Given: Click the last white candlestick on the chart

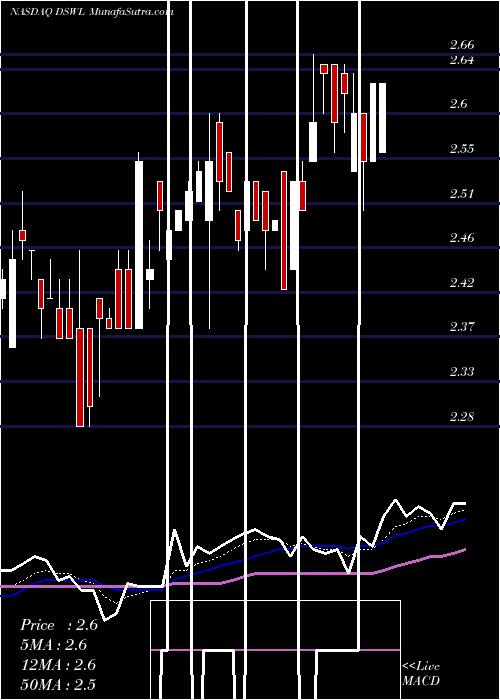Looking at the screenshot, I should point(382,118).
